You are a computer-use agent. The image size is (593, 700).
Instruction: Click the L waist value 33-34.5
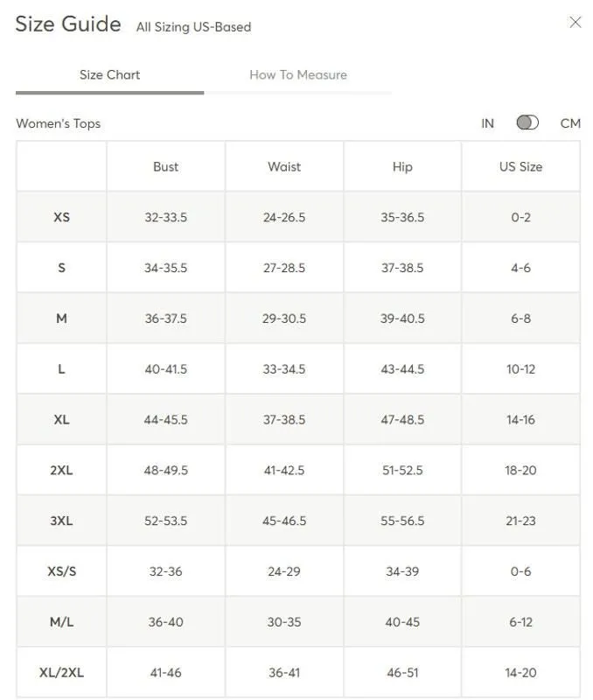pyautogui.click(x=284, y=369)
